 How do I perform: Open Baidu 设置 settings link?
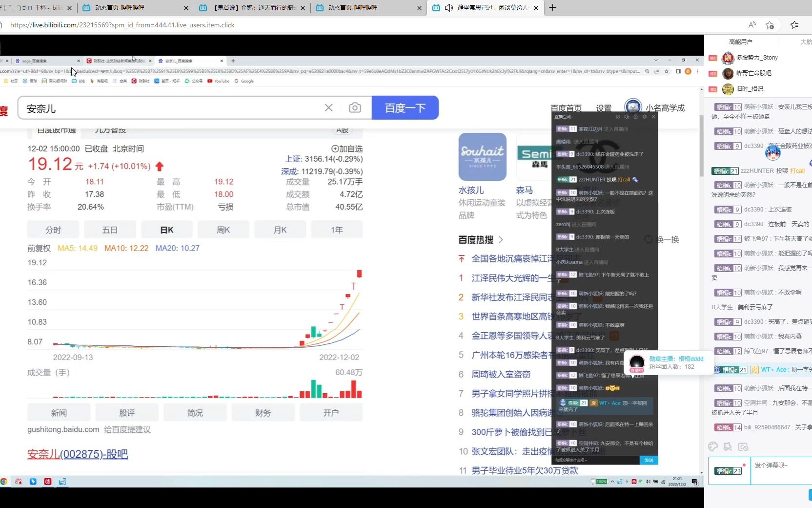tap(604, 108)
